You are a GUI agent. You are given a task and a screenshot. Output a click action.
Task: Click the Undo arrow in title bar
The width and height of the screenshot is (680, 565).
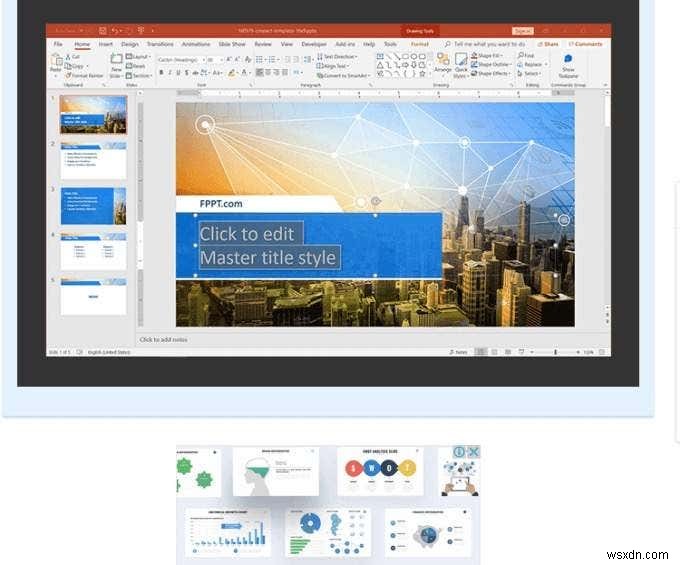coord(114,30)
